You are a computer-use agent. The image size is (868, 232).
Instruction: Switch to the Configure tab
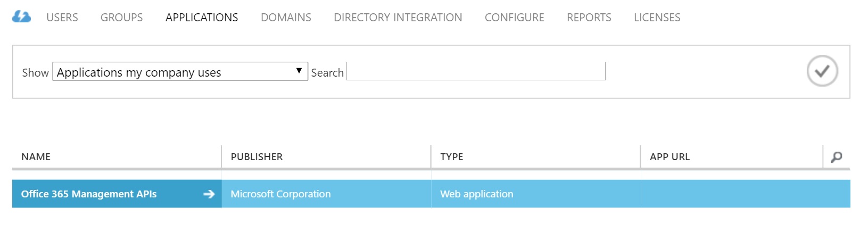tap(515, 18)
